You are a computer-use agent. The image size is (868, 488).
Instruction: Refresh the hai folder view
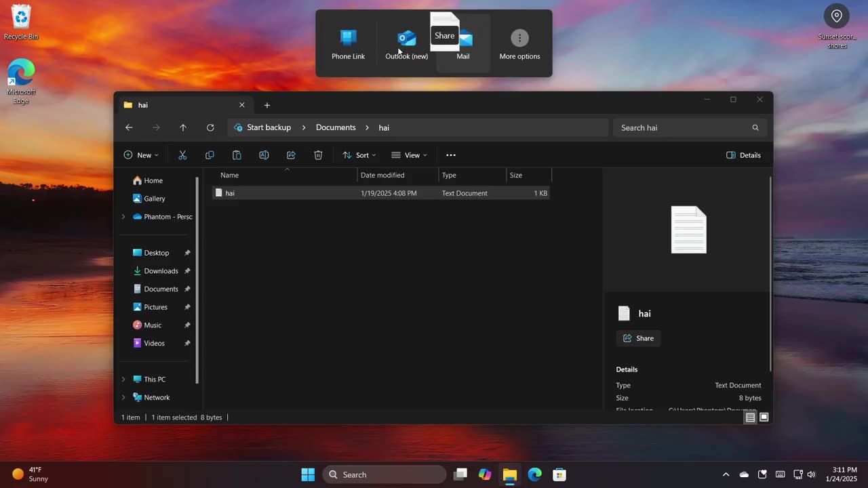(x=210, y=127)
